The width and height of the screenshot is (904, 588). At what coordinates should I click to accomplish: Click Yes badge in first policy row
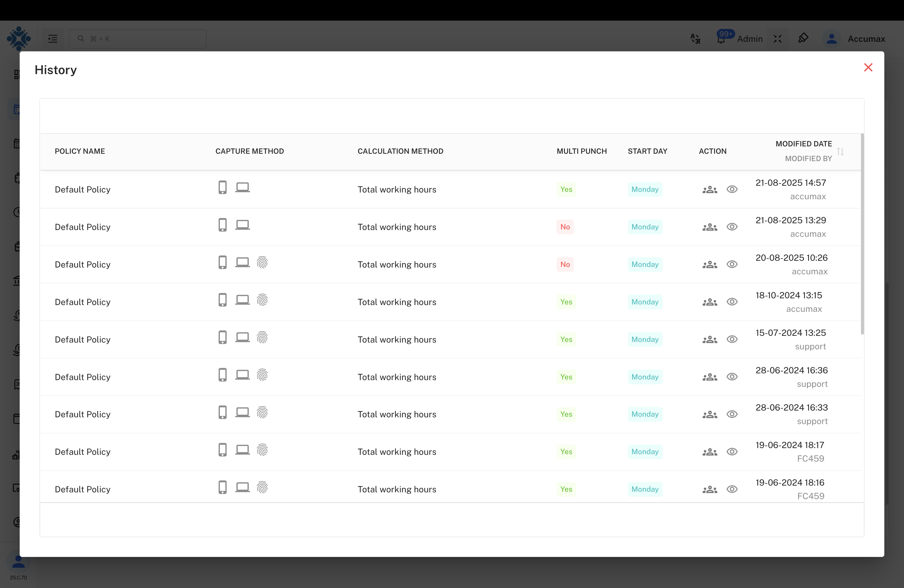(x=566, y=189)
